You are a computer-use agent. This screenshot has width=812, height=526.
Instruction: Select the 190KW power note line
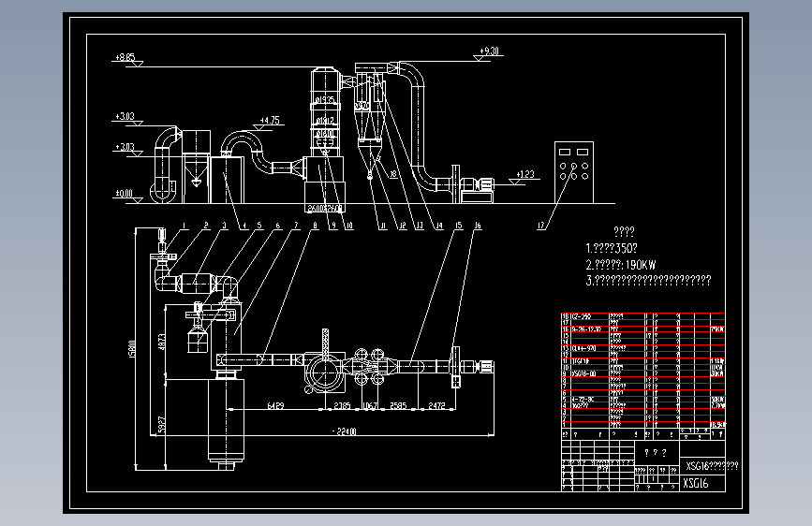pos(620,265)
